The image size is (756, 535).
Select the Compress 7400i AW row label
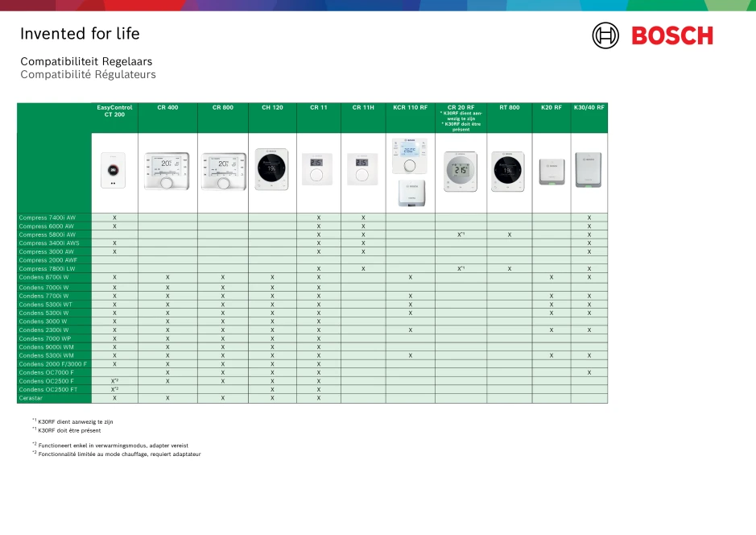point(48,218)
